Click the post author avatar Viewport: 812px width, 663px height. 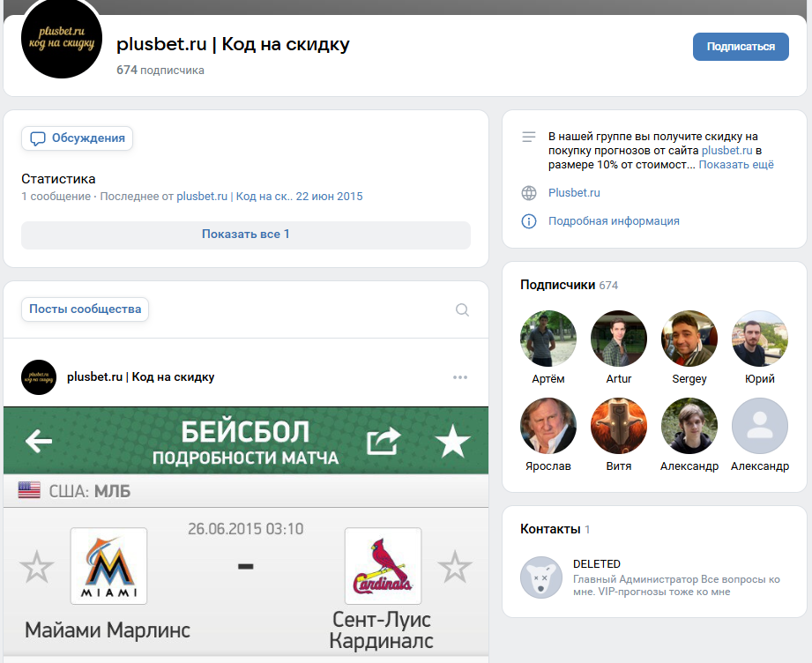pos(39,377)
